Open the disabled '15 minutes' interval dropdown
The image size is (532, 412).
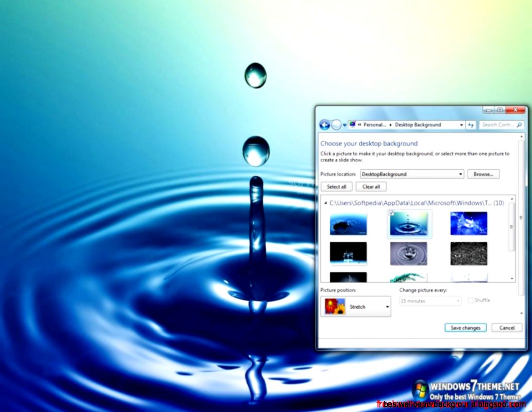coord(430,301)
